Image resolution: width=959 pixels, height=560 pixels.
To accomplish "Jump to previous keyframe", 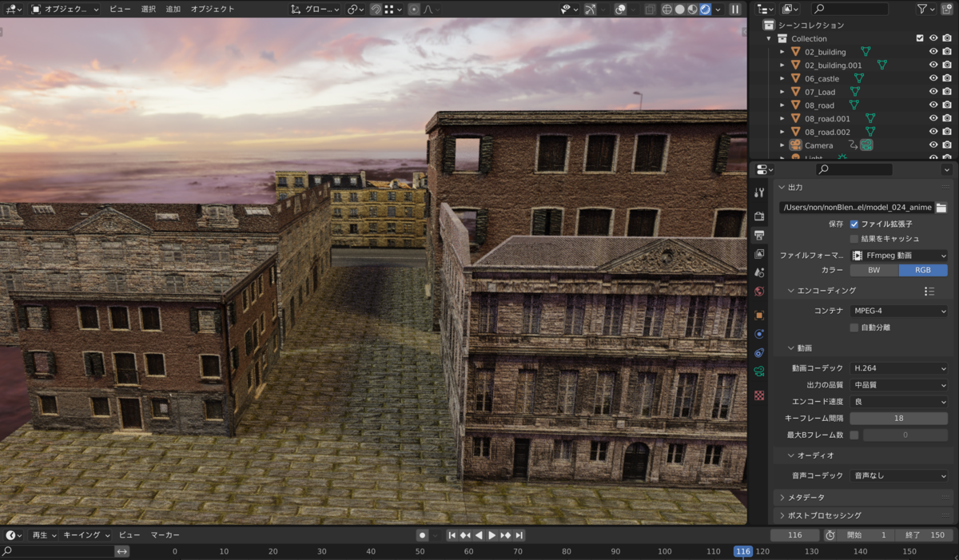I will tap(465, 535).
